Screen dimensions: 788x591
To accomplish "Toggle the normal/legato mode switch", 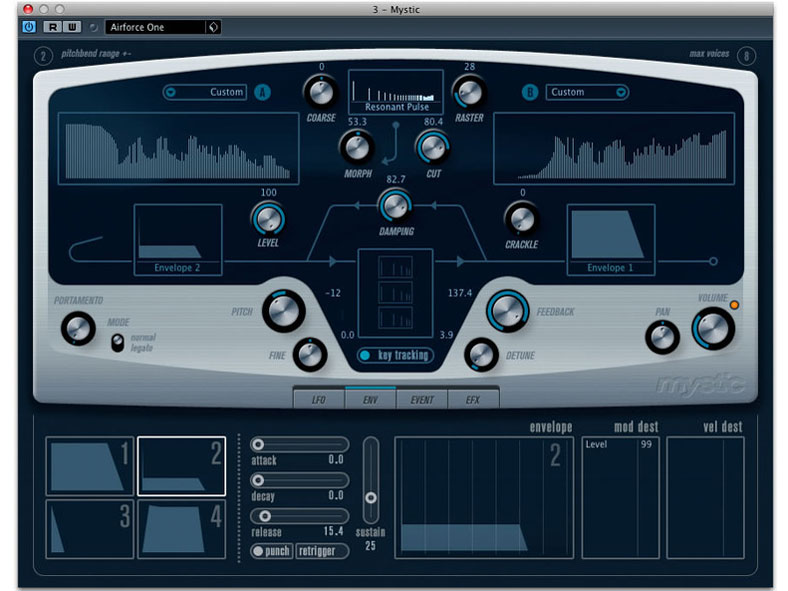I will (117, 343).
